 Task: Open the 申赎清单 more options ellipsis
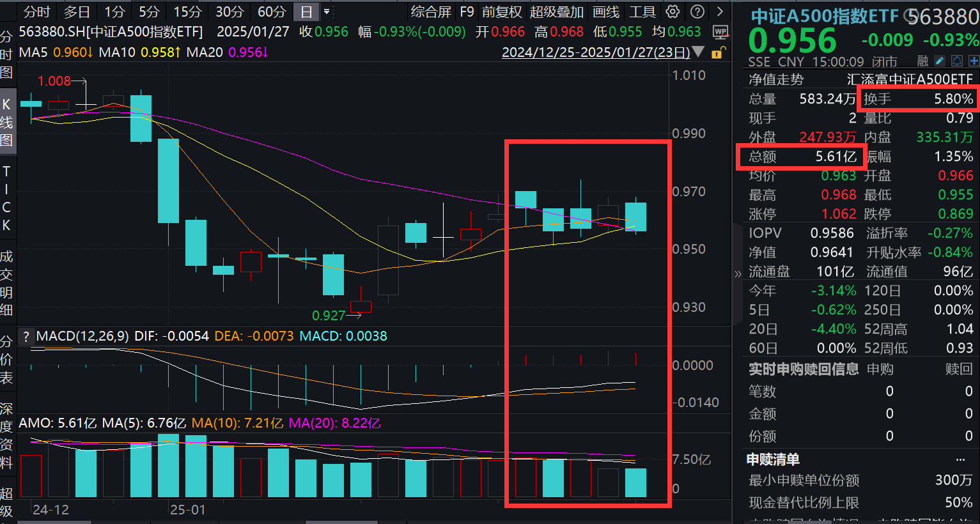pyautogui.click(x=960, y=459)
